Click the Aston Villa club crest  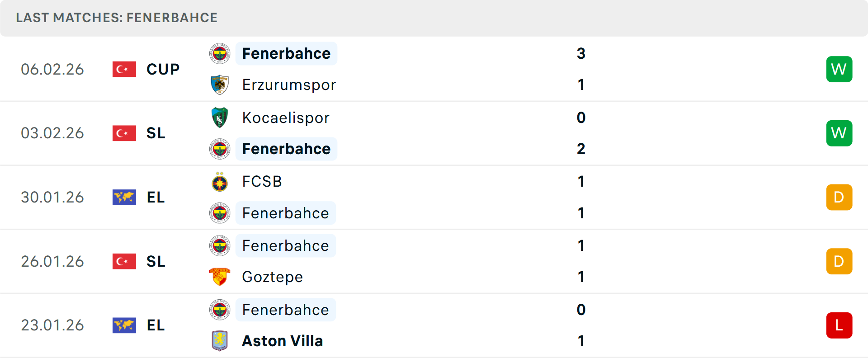(220, 341)
